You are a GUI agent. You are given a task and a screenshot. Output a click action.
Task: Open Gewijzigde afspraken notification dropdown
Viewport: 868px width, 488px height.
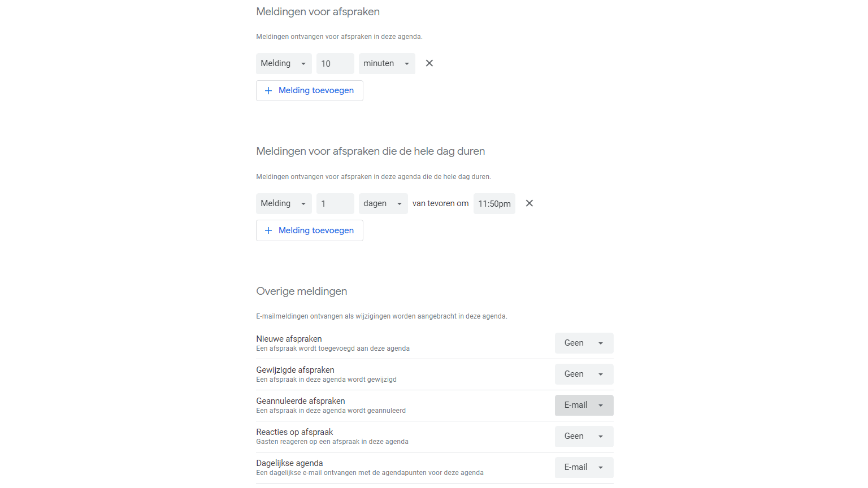pos(584,374)
